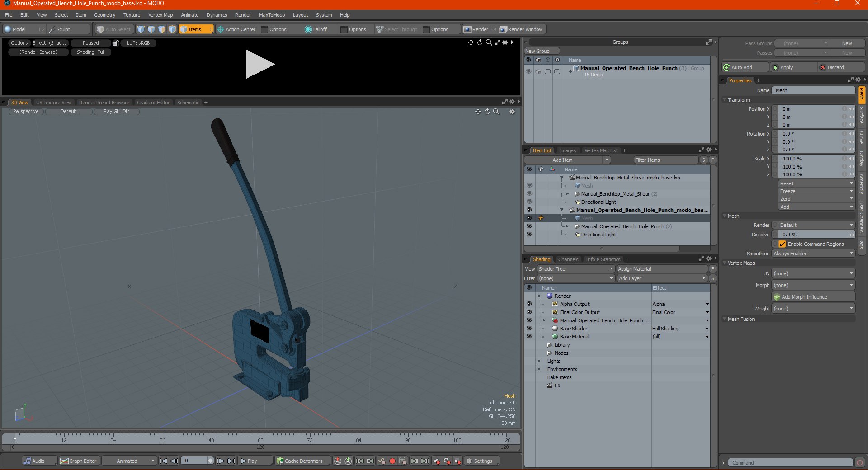Step to previous frame
Image resolution: width=868 pixels, height=470 pixels.
(174, 461)
